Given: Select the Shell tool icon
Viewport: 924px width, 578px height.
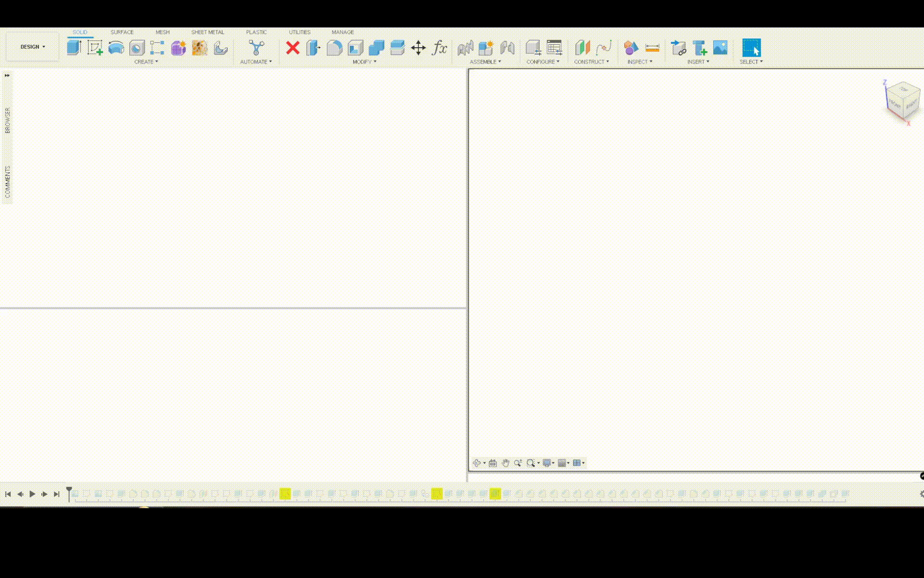Looking at the screenshot, I should [356, 48].
